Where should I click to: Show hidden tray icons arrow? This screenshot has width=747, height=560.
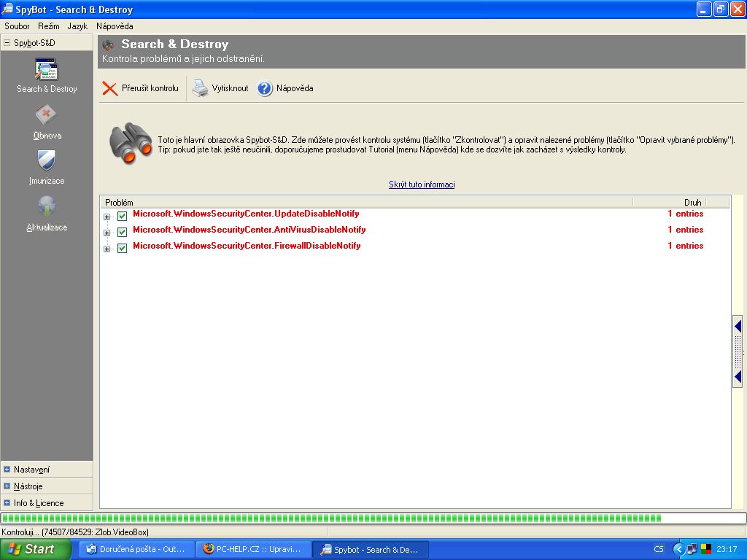pos(679,549)
